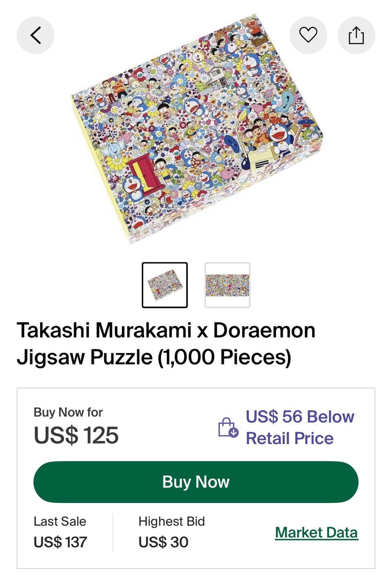Tap the Jigsaw Puzzle (1,000 Pieces) subtitle line
The height and width of the screenshot is (579, 392).
(x=154, y=357)
